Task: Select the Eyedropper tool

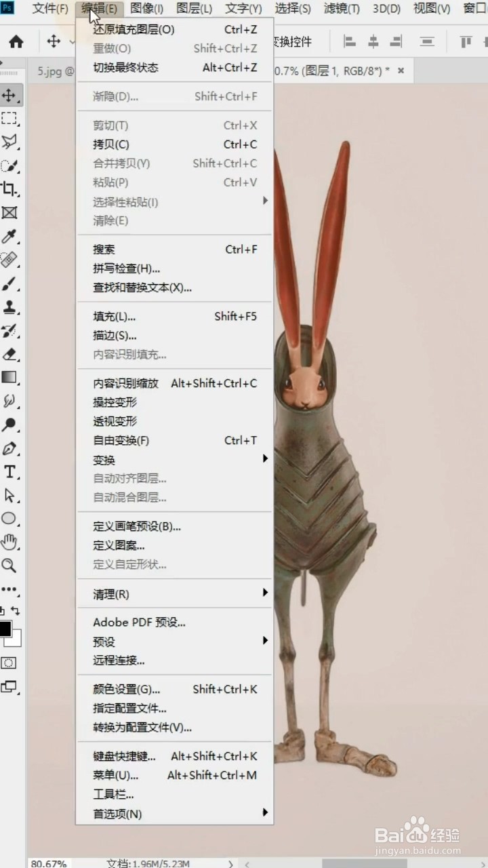Action: [9, 236]
